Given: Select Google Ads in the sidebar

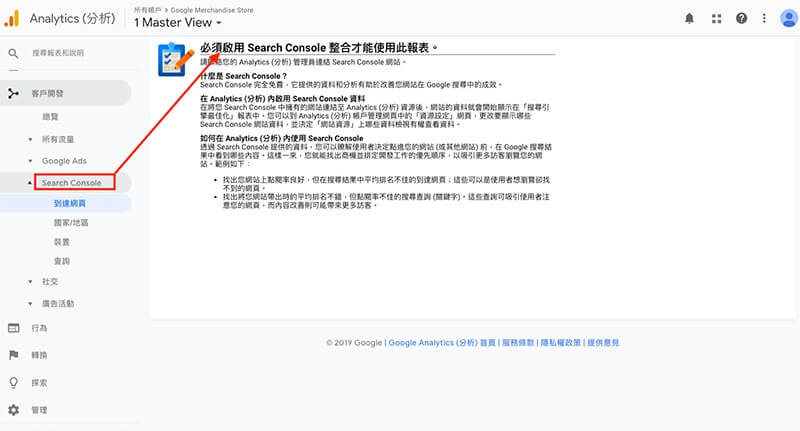Looking at the screenshot, I should [64, 161].
